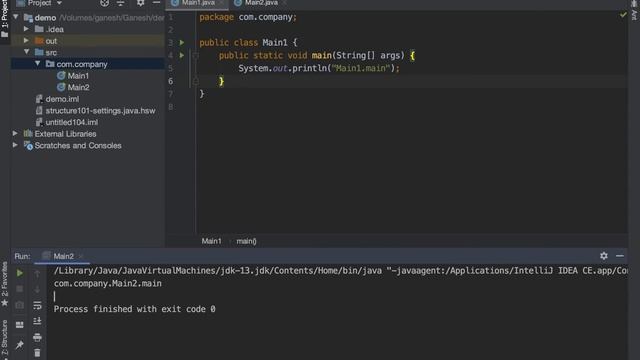The width and height of the screenshot is (640, 360).
Task: Clear console with trash icon
Action: 37,353
